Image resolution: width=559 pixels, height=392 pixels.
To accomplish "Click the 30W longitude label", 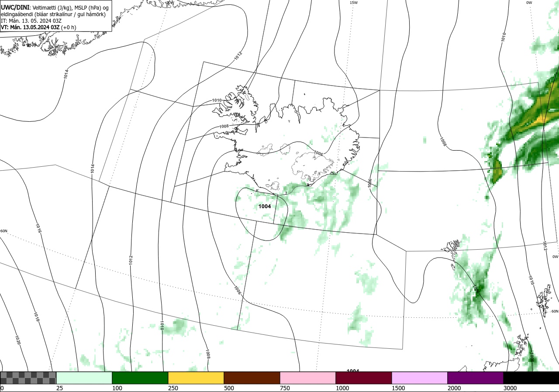I will 169,3.
